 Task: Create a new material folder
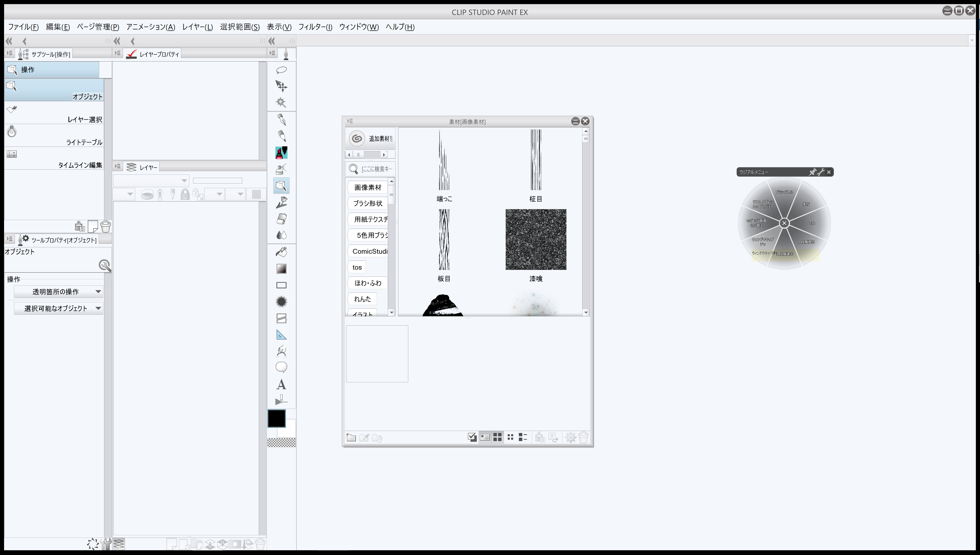(351, 437)
